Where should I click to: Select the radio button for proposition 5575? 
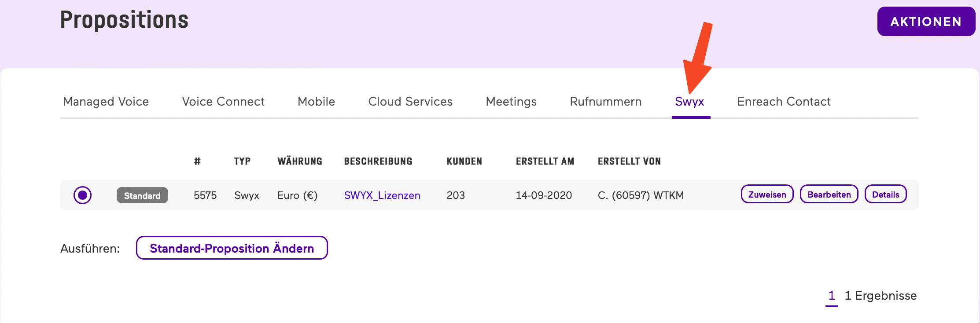pos(82,195)
